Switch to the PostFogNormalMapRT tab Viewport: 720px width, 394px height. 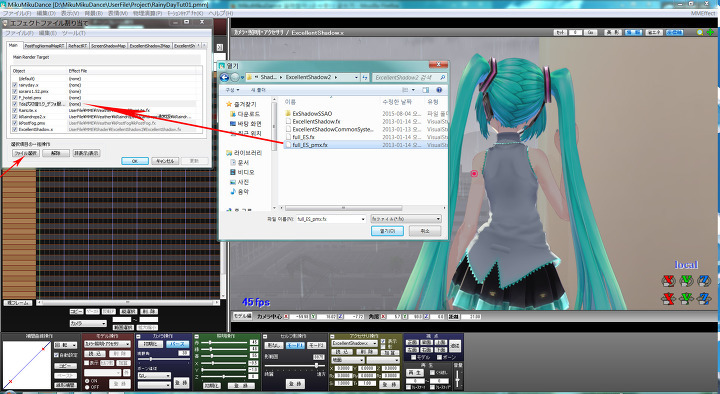(44, 46)
